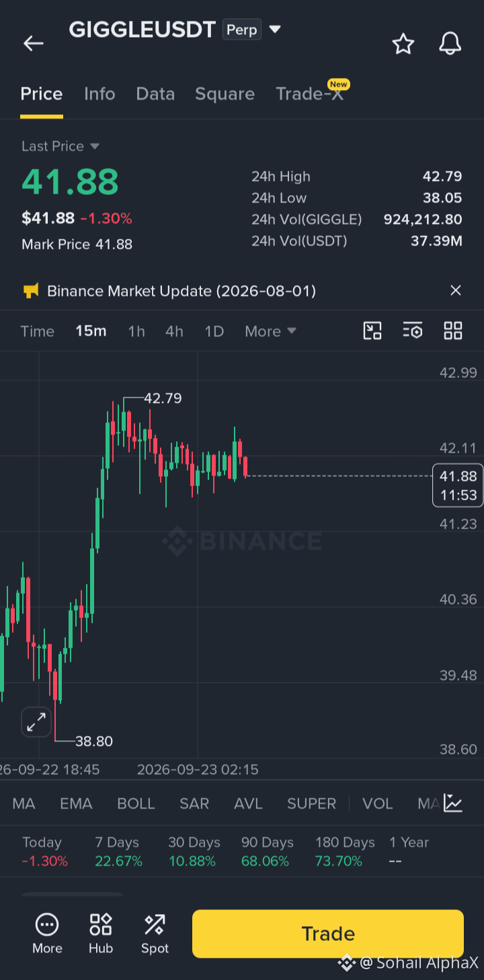
Task: Tap the yellow Trade button
Action: coord(328,934)
